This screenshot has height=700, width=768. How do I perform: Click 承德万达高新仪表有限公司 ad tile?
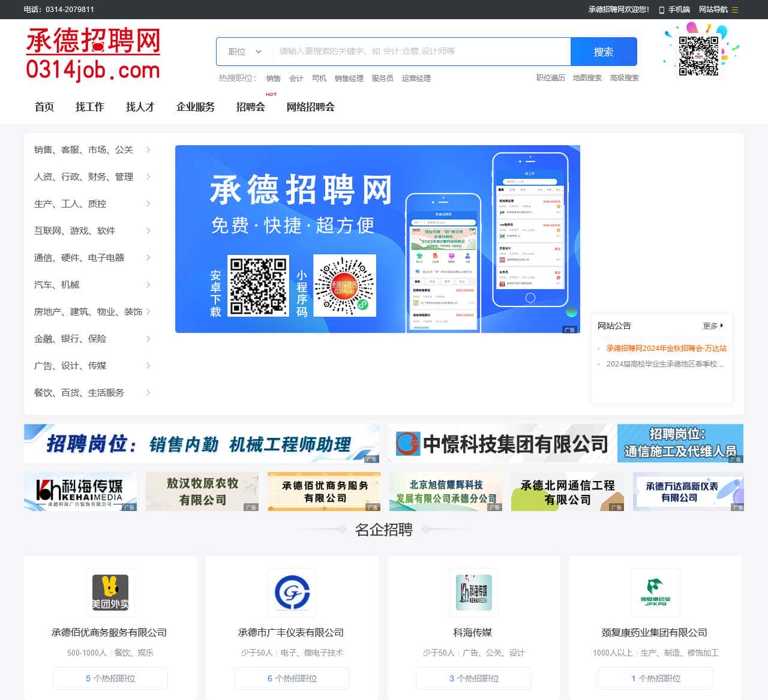(688, 491)
